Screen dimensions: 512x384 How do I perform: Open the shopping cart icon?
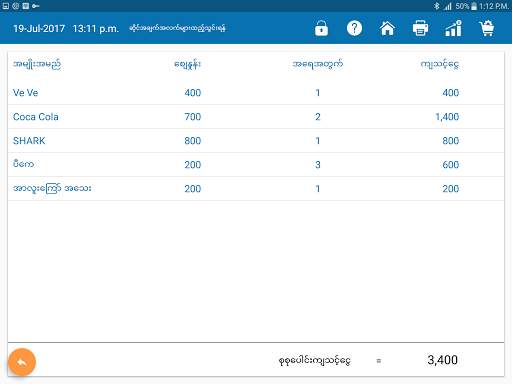click(487, 28)
